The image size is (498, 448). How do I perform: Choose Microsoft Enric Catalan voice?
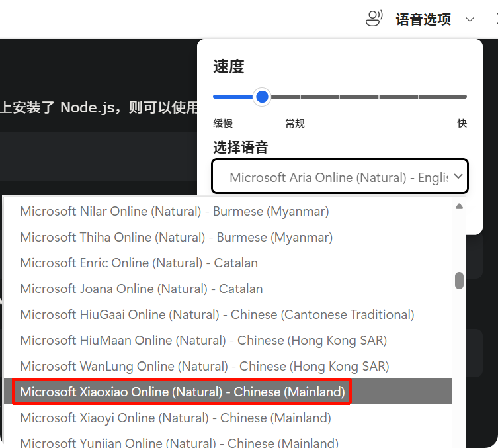(228, 263)
